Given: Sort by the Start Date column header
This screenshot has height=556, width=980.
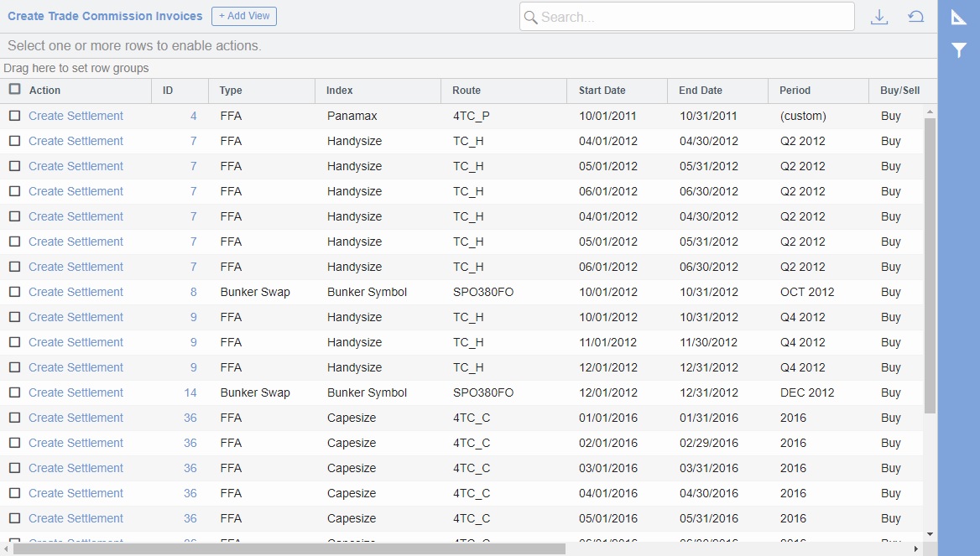Looking at the screenshot, I should click(x=602, y=90).
